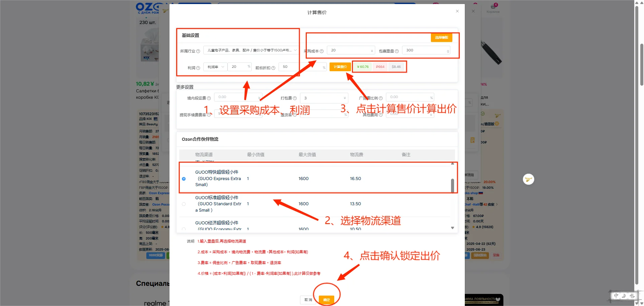
Task: Click the language switcher icon in bottom-right corner
Action: coord(625,296)
